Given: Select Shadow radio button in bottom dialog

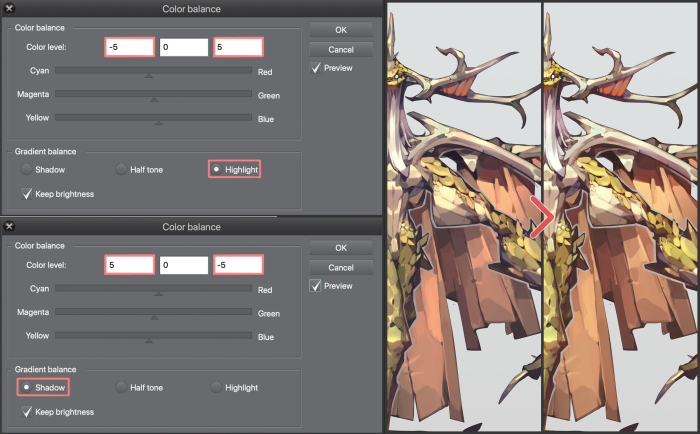Looking at the screenshot, I should [27, 387].
